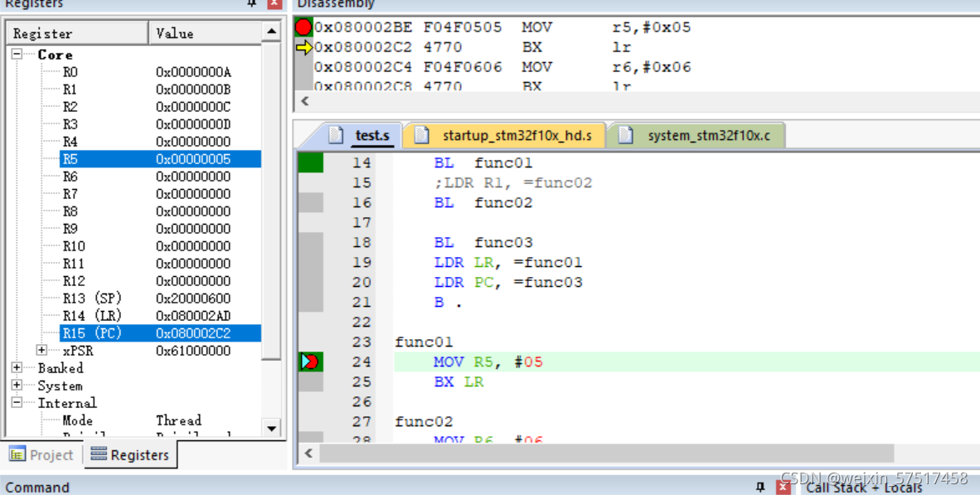
Task: Select register R2 value 0x0000000C
Action: [193, 108]
